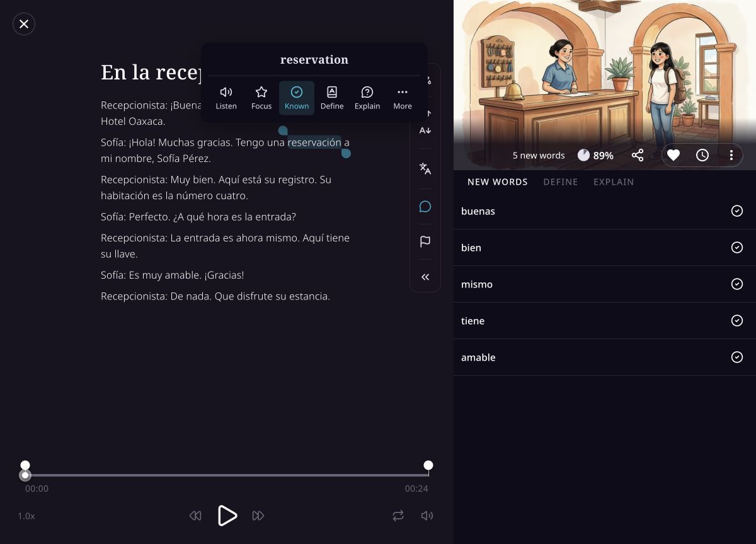
Task: Skip forward in the audio
Action: (258, 516)
